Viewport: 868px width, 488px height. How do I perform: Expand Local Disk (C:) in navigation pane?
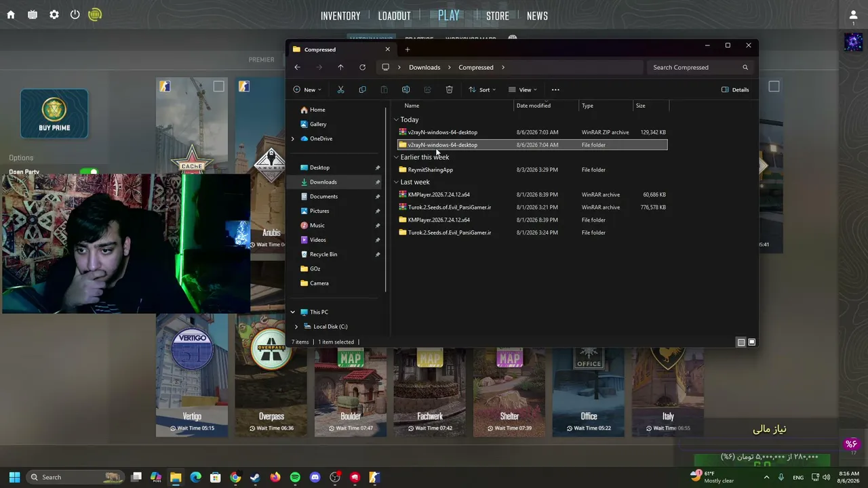296,327
